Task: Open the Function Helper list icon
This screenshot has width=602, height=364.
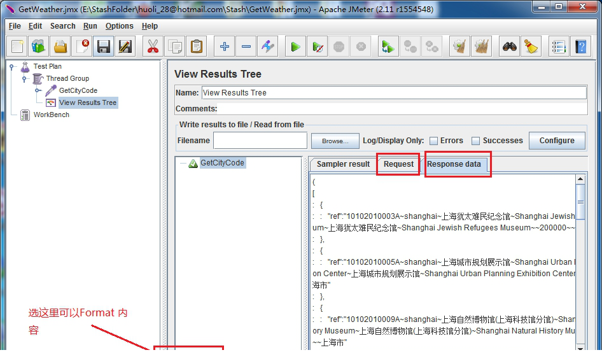Action: pos(559,47)
